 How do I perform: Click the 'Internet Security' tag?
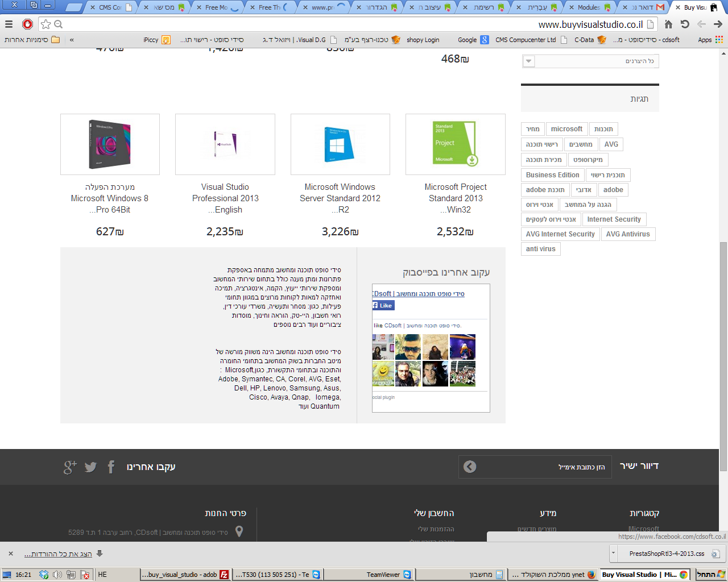click(x=614, y=219)
